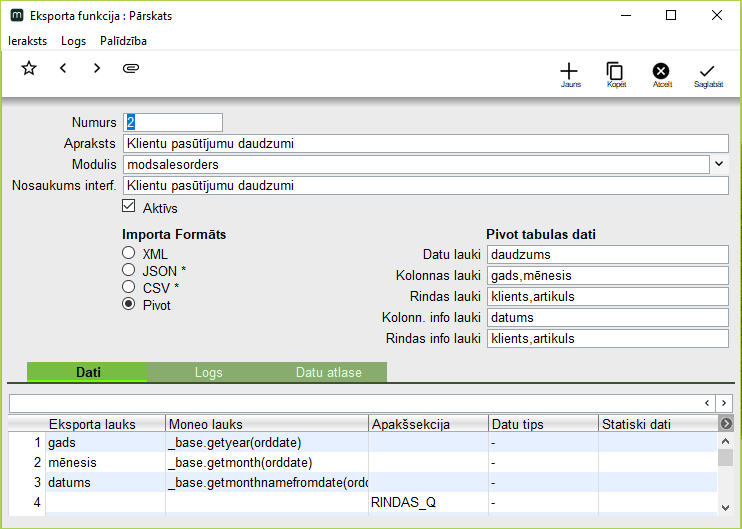
Task: Mark record as favorite with star icon
Action: [x=29, y=68]
